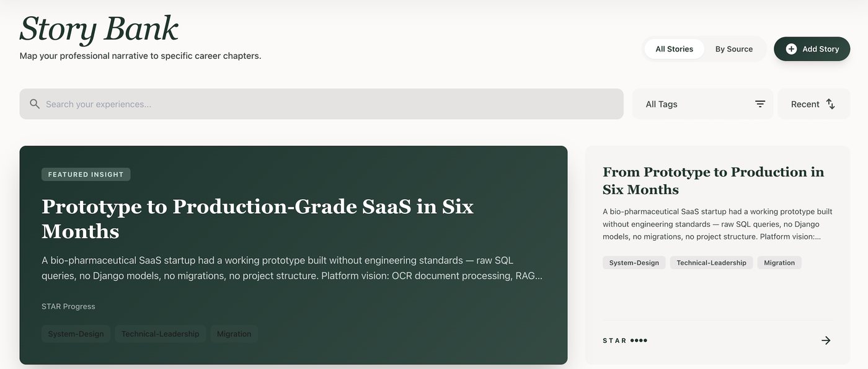Select the Featured Insight badge
The width and height of the screenshot is (868, 369).
86,174
